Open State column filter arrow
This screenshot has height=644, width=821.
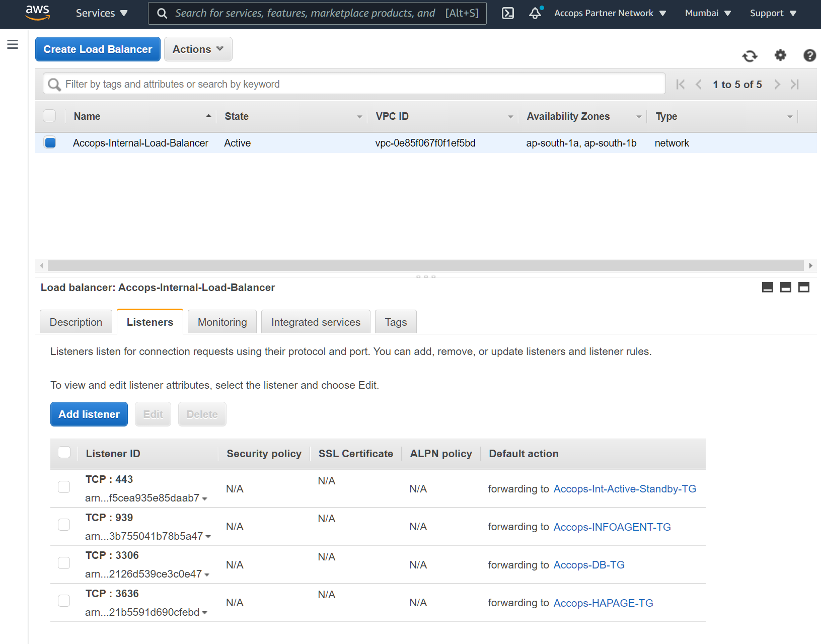pos(359,117)
